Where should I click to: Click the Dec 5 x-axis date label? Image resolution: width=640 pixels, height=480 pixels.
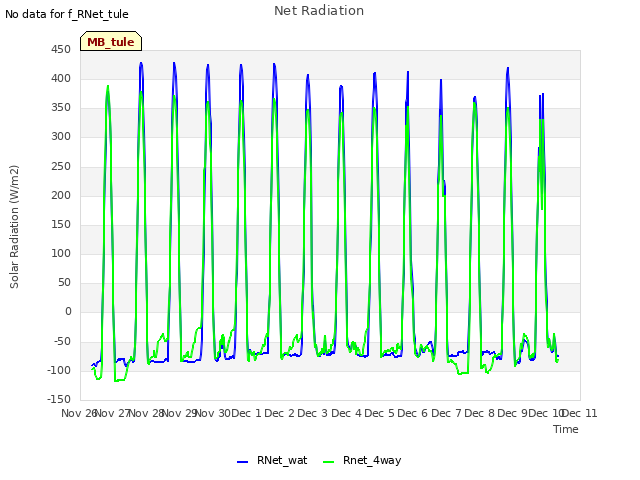(379, 413)
